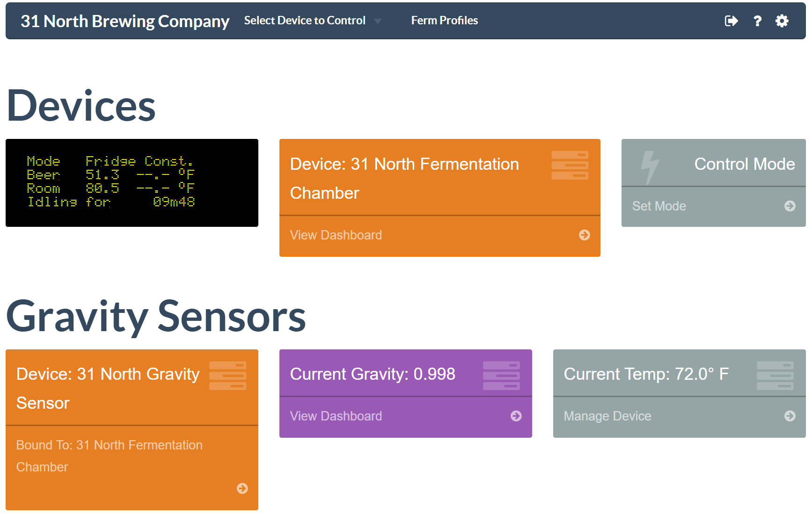
Task: Click arrow icon on Bound To panel
Action: pos(242,488)
